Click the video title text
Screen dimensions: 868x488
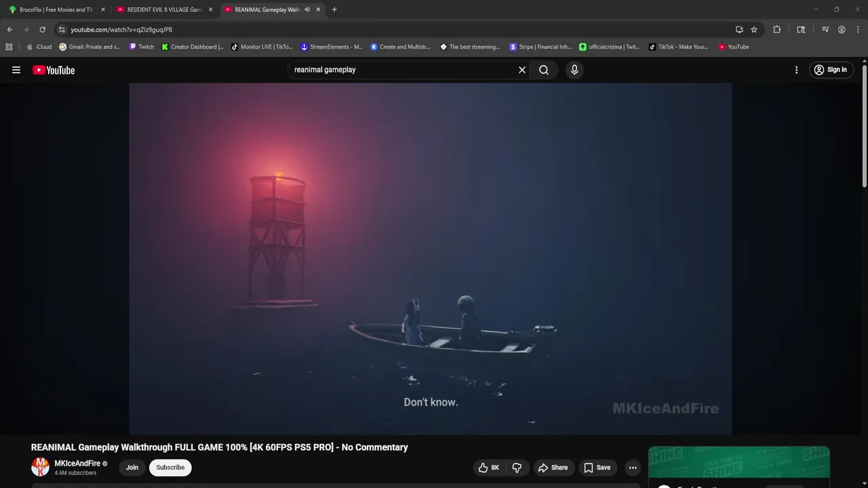(220, 447)
